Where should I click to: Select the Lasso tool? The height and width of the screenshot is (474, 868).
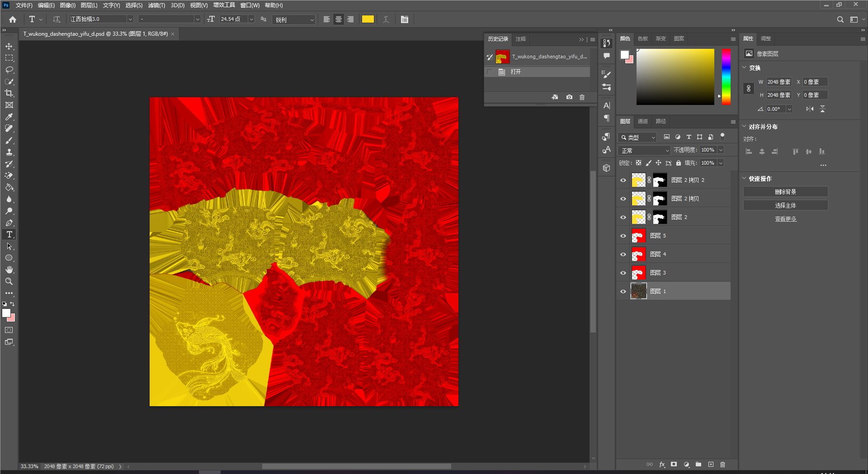coord(9,70)
